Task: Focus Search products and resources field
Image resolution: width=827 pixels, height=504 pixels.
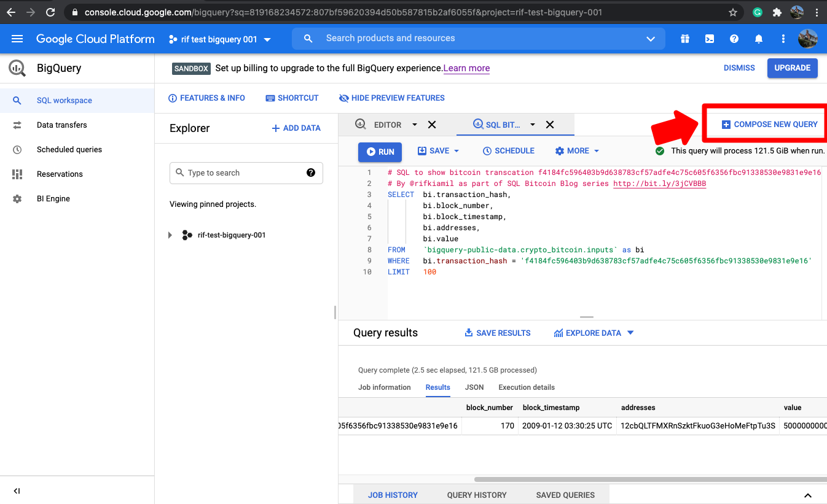Action: [479, 39]
